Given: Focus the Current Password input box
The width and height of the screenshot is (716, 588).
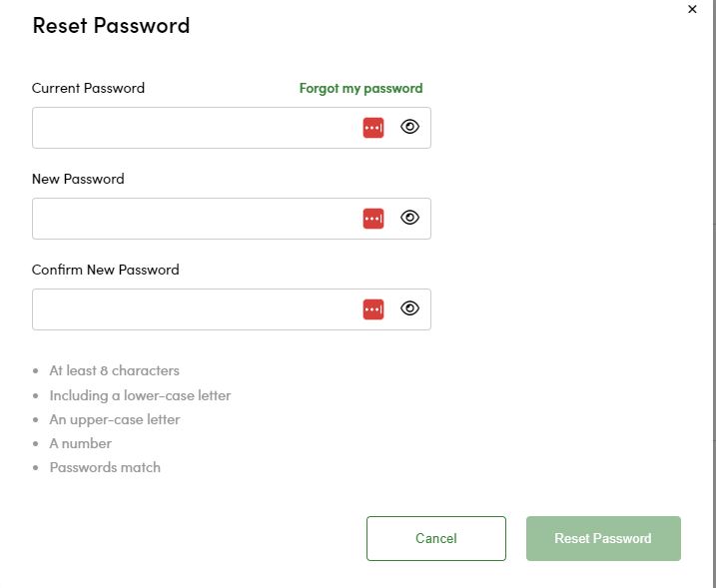Looking at the screenshot, I should tap(190, 128).
